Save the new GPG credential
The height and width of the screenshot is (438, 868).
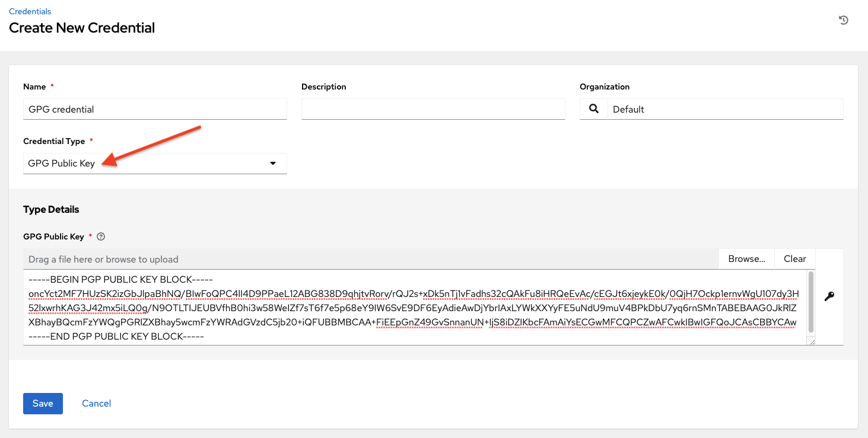(x=42, y=403)
